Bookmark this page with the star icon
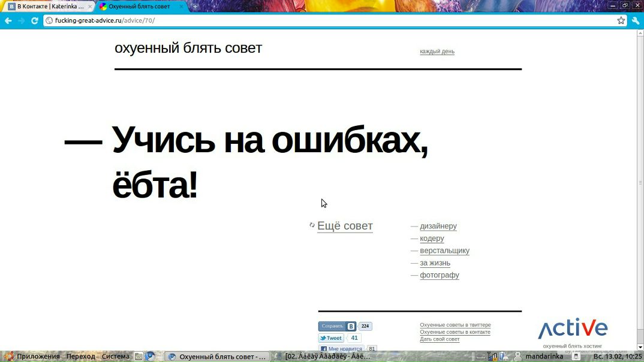Viewport: 644px width, 362px height. pos(621,20)
